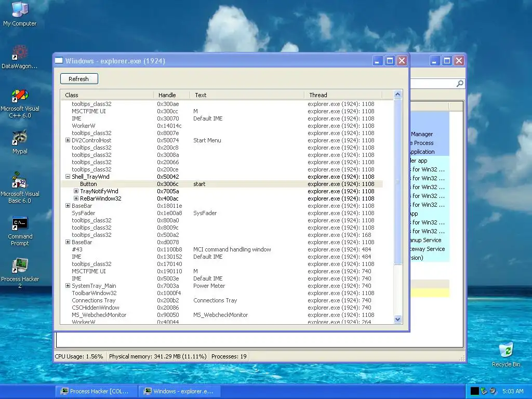Click the Refresh button
This screenshot has width=532, height=399.
79,79
